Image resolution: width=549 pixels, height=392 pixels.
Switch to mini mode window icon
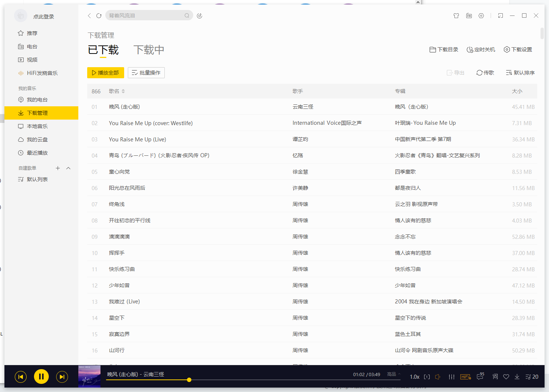coord(501,16)
